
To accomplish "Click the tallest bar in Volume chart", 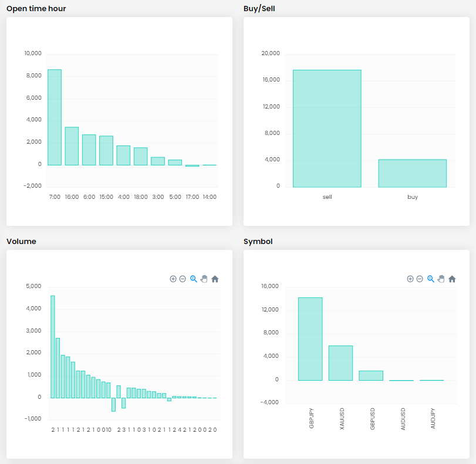I will 53,347.
